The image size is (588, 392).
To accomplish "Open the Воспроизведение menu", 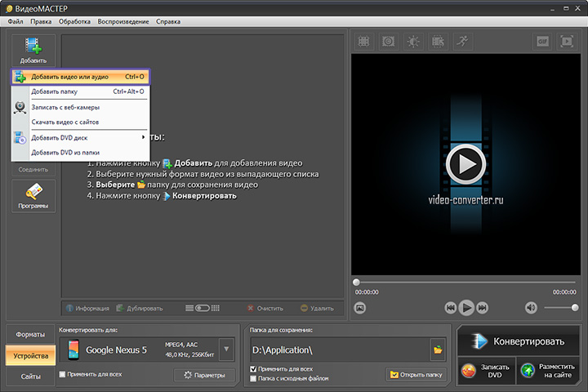I will point(123,21).
